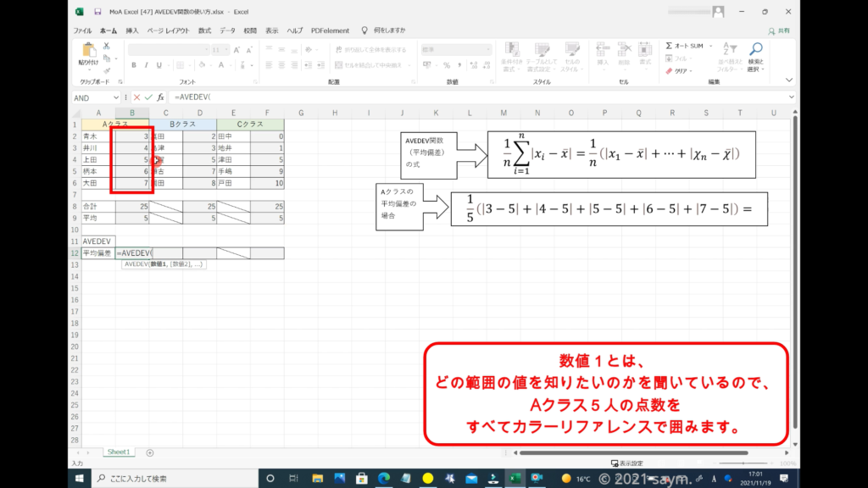Screen dimensions: 868x488
Task: Click the Borders icon
Action: [180, 65]
